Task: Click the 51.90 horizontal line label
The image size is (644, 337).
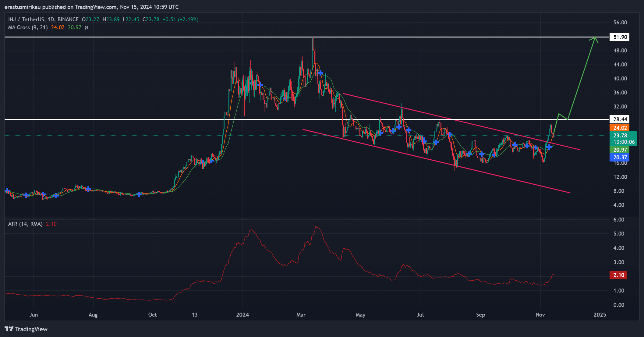Action: click(620, 37)
